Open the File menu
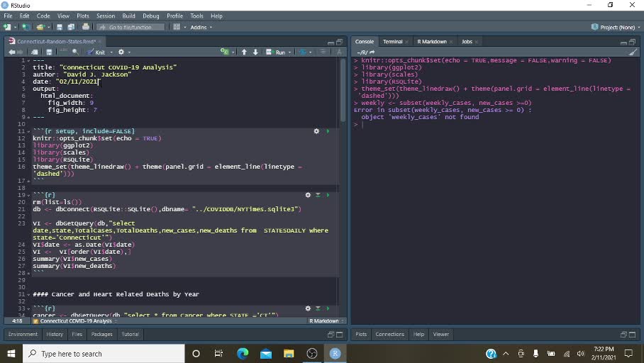The width and height of the screenshot is (644, 363). click(8, 16)
